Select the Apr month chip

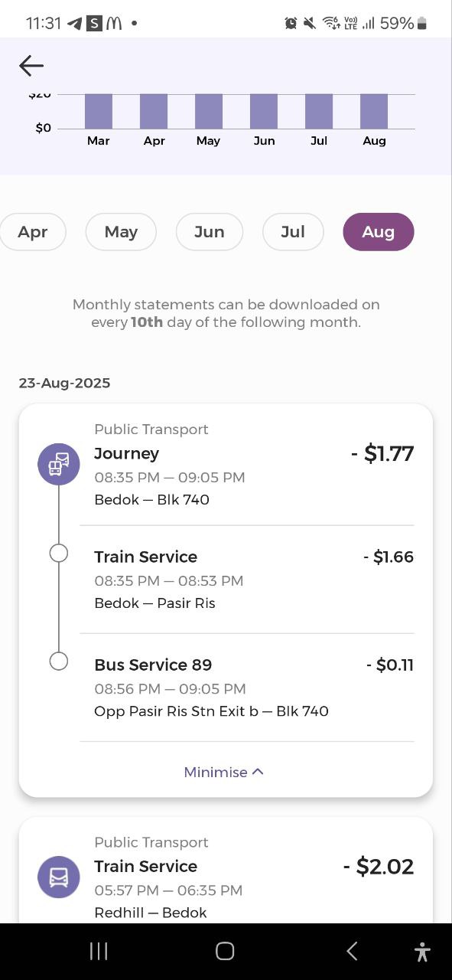(x=33, y=232)
